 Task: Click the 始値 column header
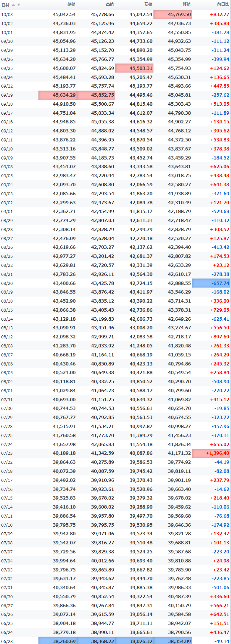point(71,4)
